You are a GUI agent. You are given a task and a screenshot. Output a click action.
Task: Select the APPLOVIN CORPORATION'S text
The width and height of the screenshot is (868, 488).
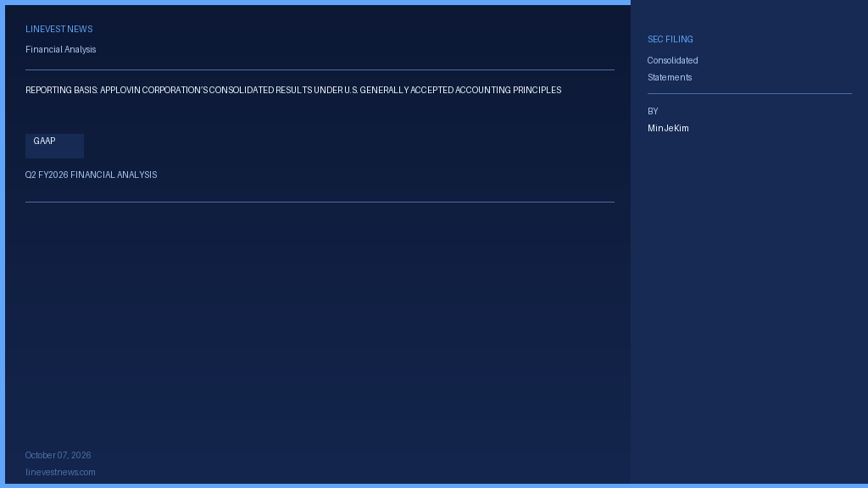click(x=154, y=90)
